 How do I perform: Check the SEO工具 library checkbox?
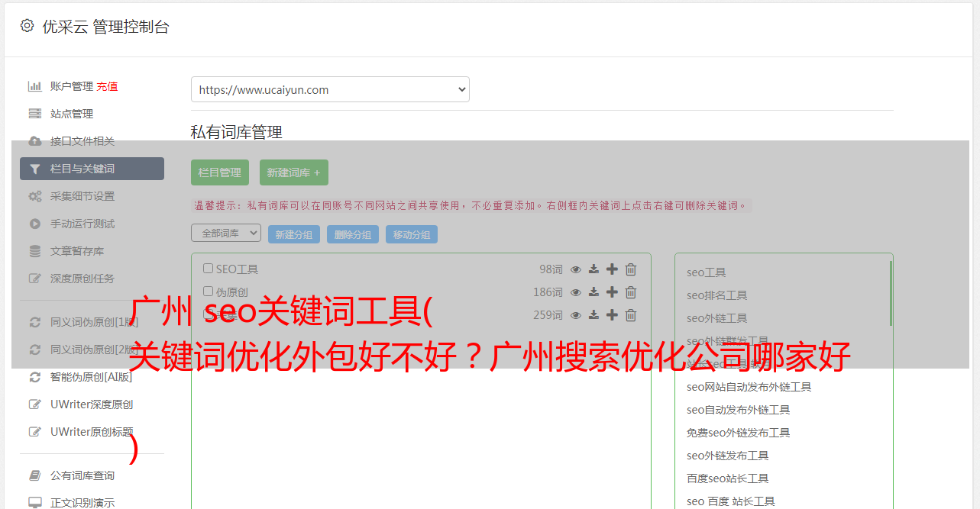pos(208,269)
